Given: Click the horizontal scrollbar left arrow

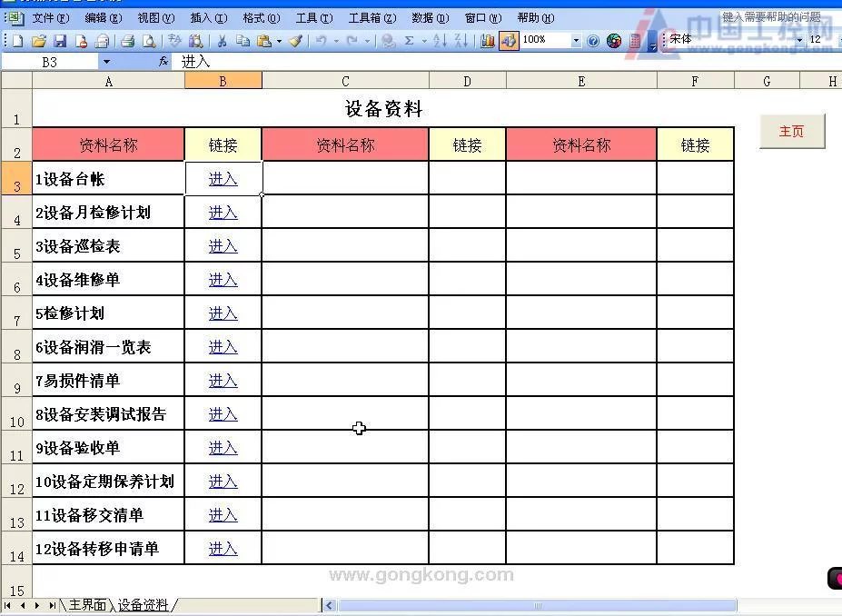Looking at the screenshot, I should 329,606.
